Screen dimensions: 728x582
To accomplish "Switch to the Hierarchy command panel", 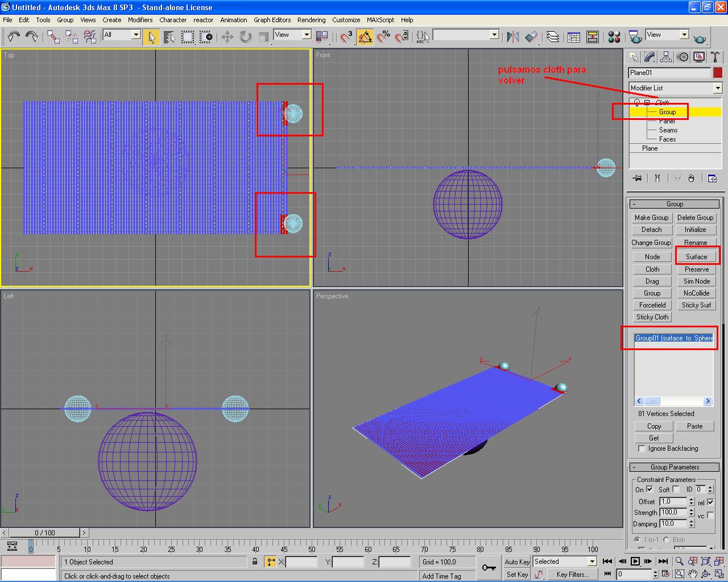I will [x=666, y=57].
